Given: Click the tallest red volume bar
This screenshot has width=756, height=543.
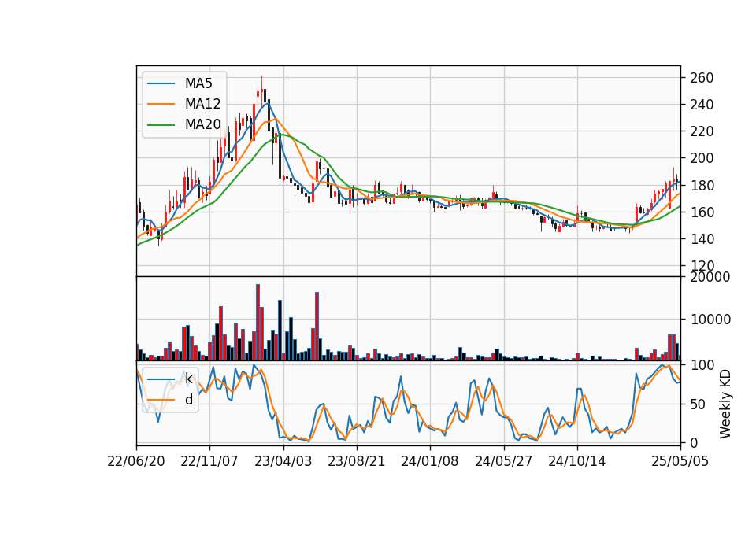Looking at the screenshot, I should tap(258, 323).
